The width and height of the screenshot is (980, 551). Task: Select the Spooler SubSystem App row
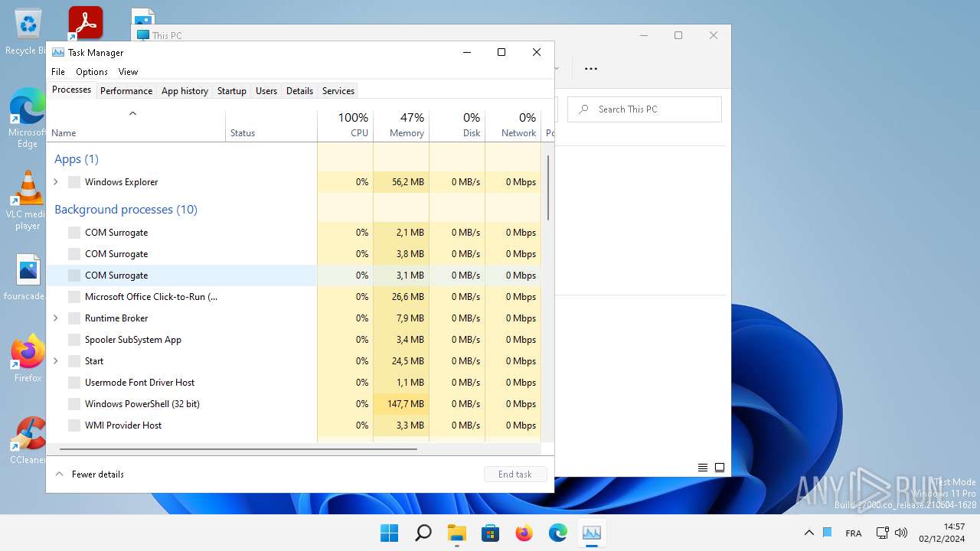294,340
